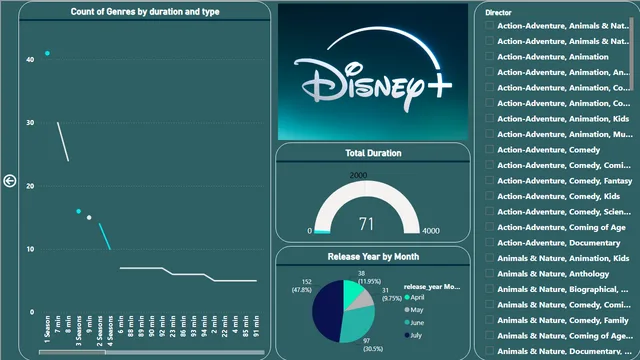This screenshot has height=360, width=640.
Task: Click the gauge target label '2000'
Action: [x=358, y=175]
